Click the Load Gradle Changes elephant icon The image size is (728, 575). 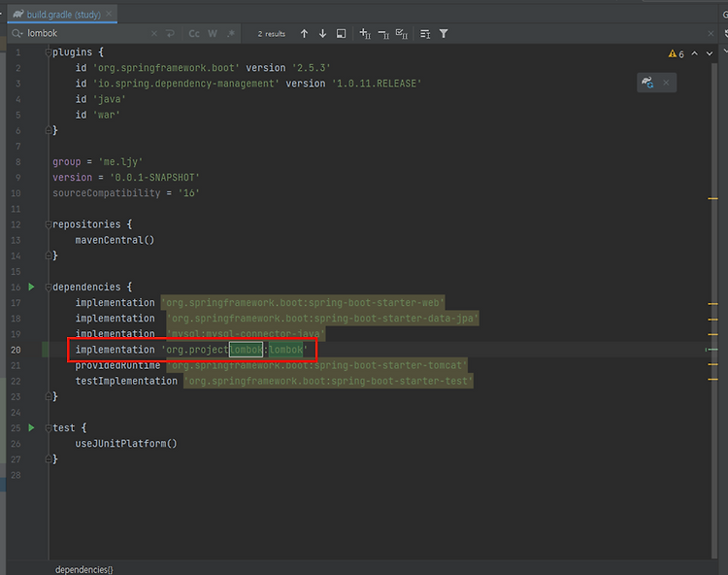(647, 84)
